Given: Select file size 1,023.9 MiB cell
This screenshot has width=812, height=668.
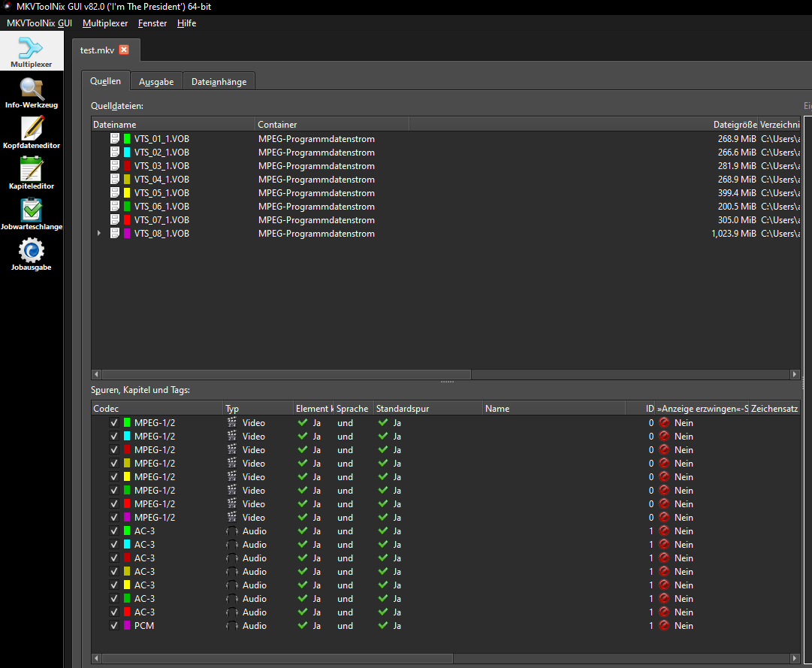Looking at the screenshot, I should (733, 233).
